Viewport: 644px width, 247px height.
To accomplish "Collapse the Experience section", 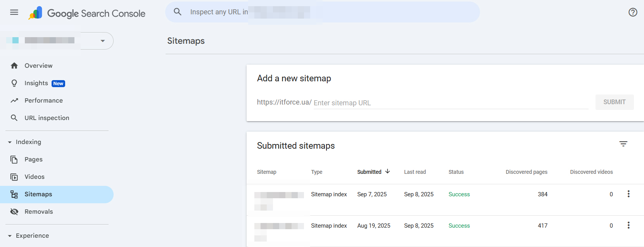I will point(10,236).
